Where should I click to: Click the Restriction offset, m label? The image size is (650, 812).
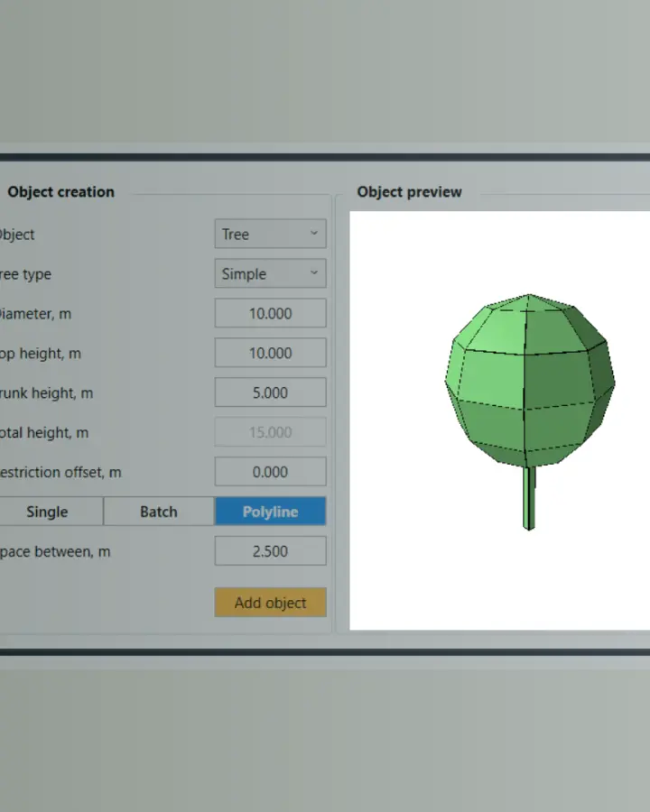[x=60, y=472]
